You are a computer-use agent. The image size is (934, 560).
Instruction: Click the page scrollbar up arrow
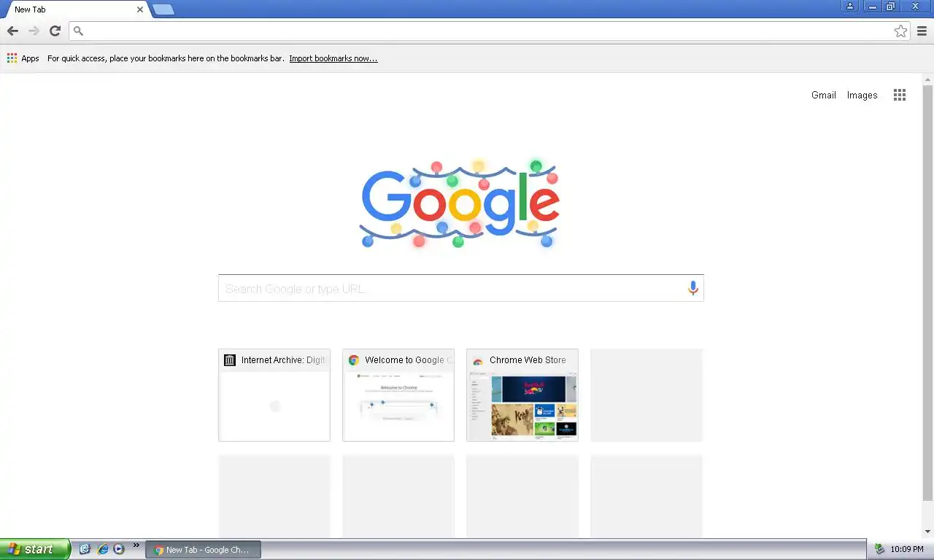click(x=927, y=79)
